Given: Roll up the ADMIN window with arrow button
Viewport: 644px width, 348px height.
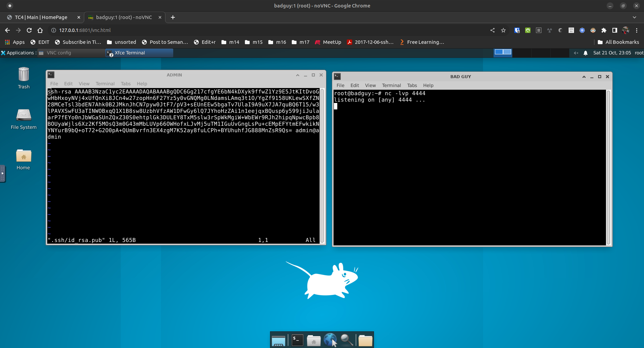Looking at the screenshot, I should click(298, 75).
